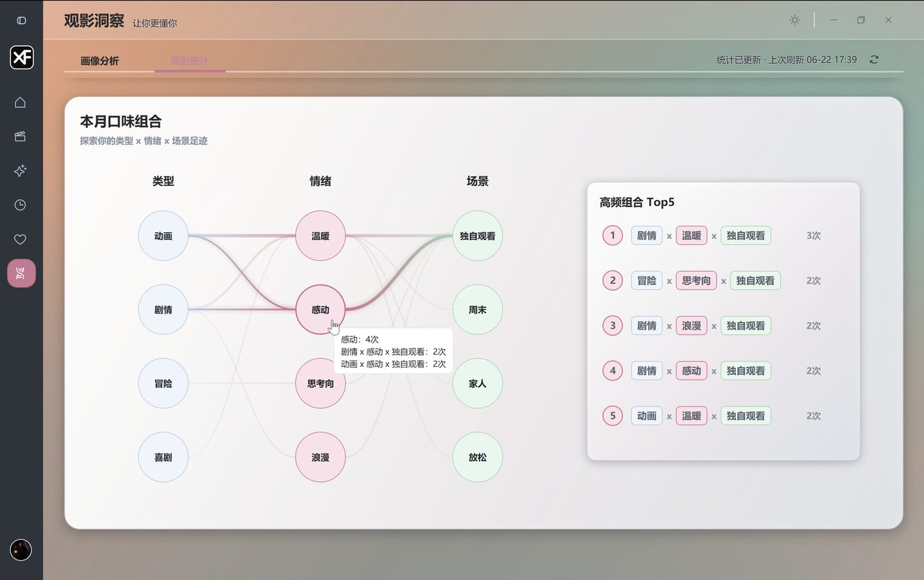Click tooltip line 剧情 x 感动 x 独自观看

[x=393, y=352]
